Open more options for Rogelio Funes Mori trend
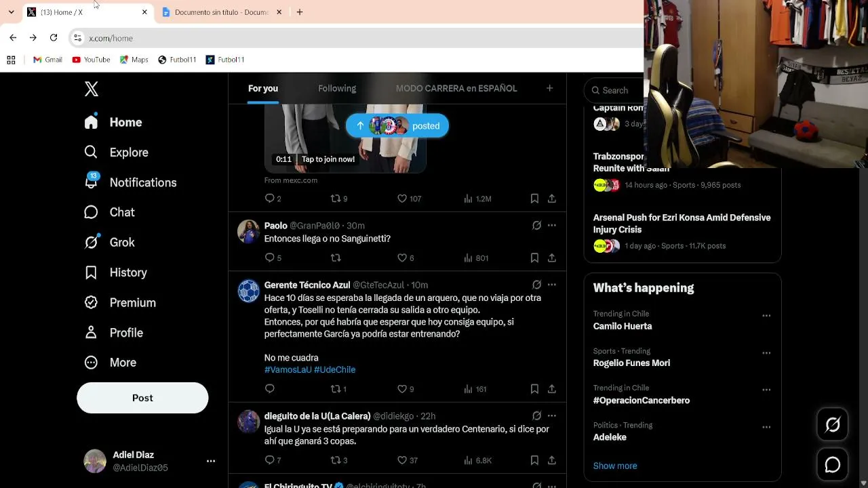Image resolution: width=868 pixels, height=488 pixels. pyautogui.click(x=766, y=353)
